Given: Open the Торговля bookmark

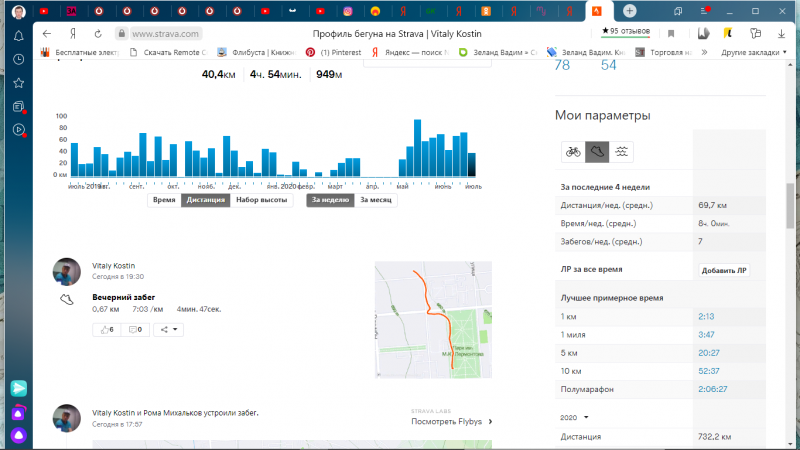Looking at the screenshot, I should [663, 52].
